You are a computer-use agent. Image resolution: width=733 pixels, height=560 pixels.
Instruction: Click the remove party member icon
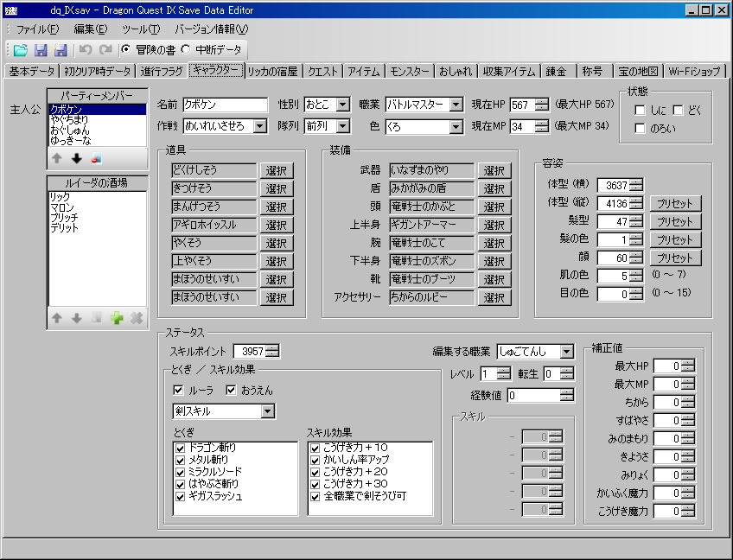click(96, 158)
